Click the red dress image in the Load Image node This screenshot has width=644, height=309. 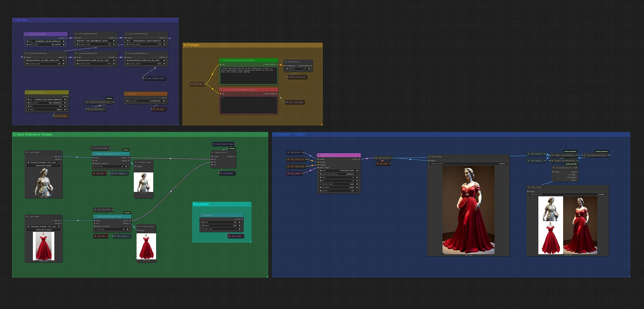44,246
